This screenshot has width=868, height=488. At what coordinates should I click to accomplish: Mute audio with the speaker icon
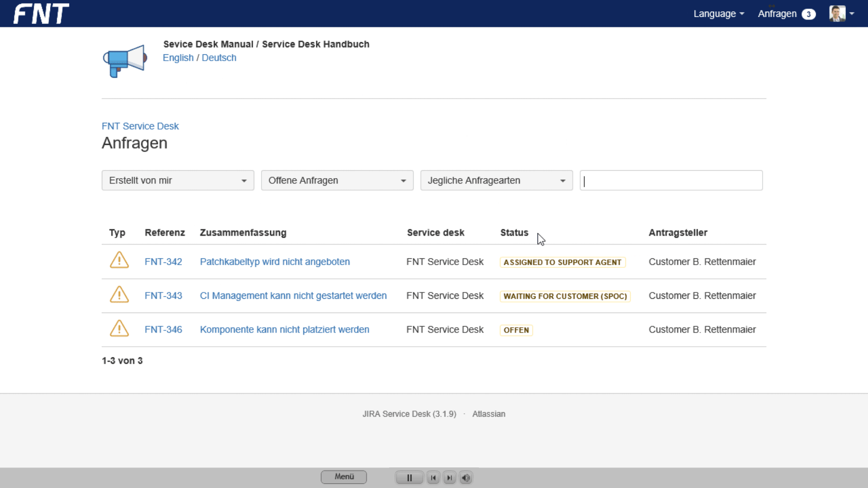(466, 477)
